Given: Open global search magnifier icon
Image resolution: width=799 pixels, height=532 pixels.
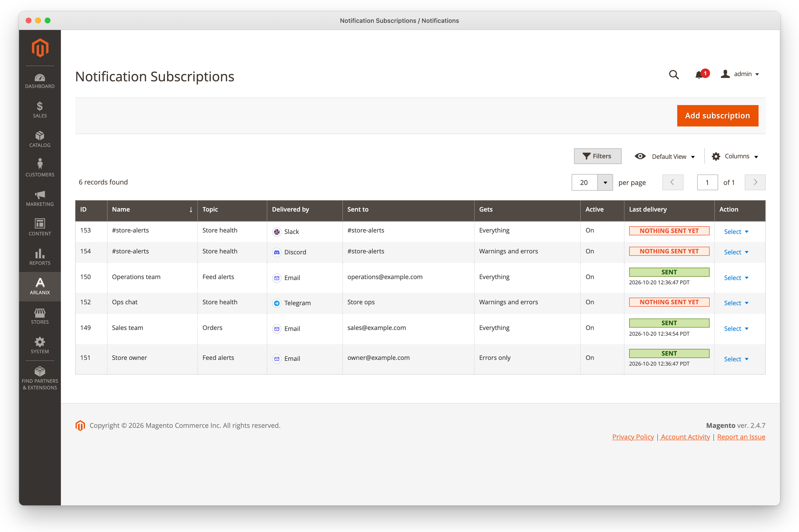Looking at the screenshot, I should point(674,74).
